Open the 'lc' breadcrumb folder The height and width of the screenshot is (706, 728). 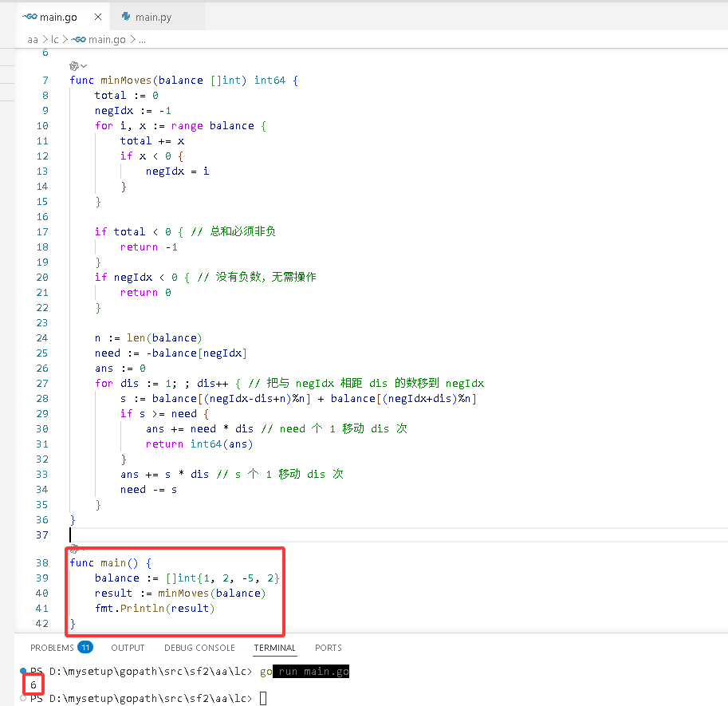(55, 40)
